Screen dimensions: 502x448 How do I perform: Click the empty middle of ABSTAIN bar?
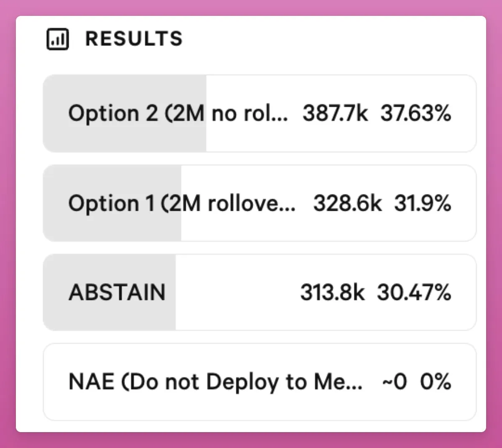pos(234,292)
